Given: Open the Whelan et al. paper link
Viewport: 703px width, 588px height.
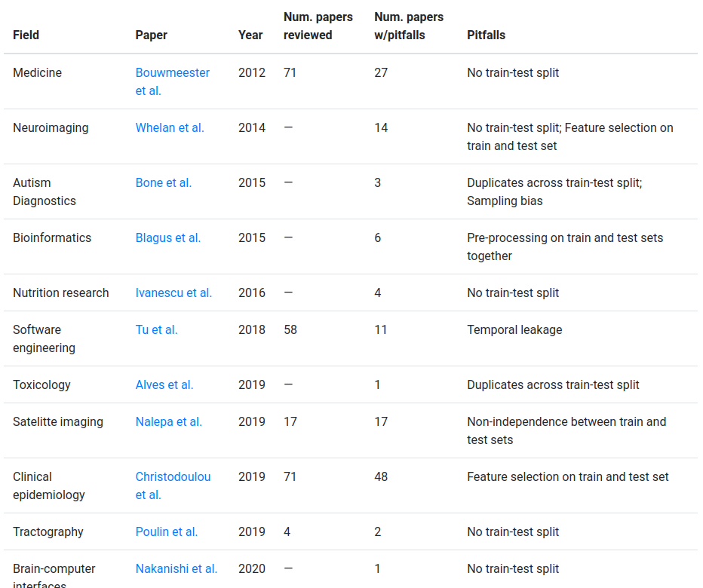Looking at the screenshot, I should (x=170, y=128).
